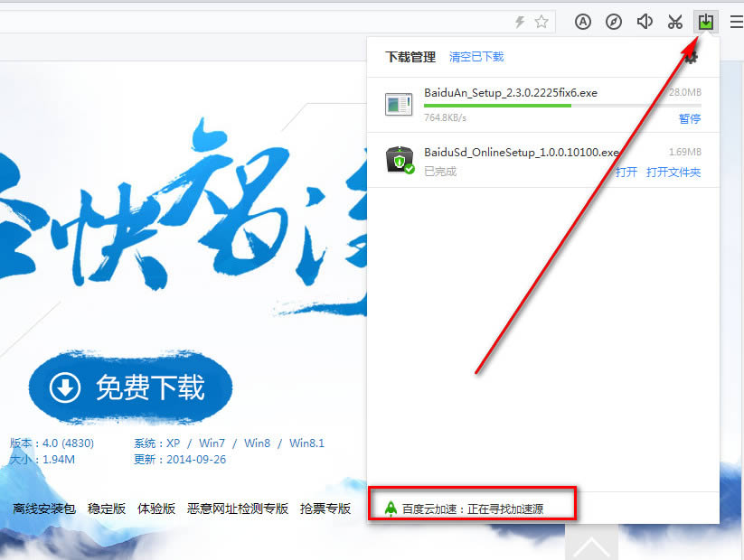Mute sound with the speaker icon
The height and width of the screenshot is (560, 744).
[645, 22]
